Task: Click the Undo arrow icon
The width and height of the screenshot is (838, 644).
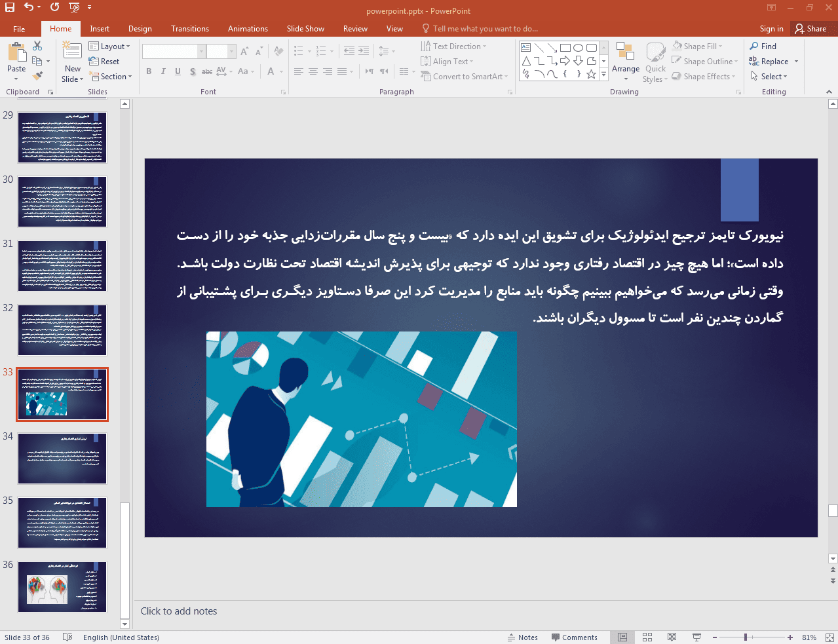Action: coord(29,7)
